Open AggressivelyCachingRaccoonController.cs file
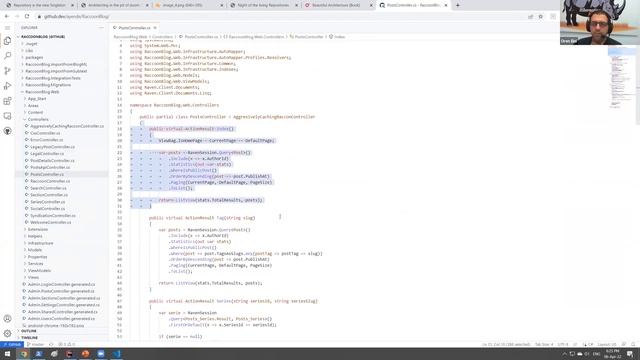The width and height of the screenshot is (640, 360). [67, 126]
